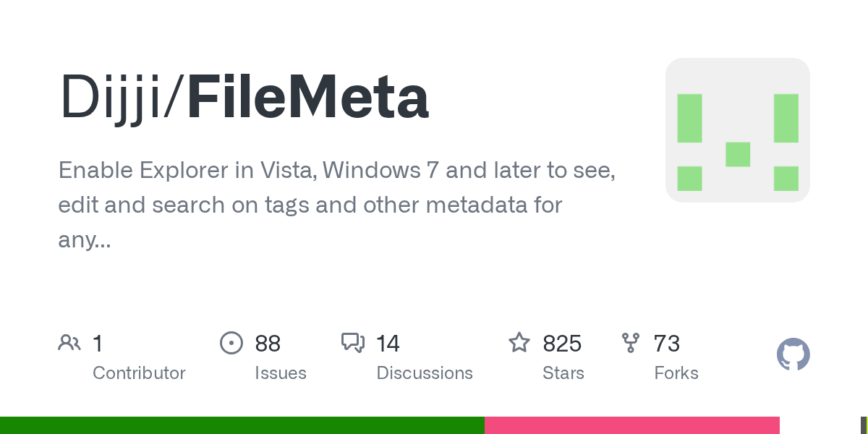868x434 pixels.
Task: Click the 88 issues count
Action: (x=268, y=344)
